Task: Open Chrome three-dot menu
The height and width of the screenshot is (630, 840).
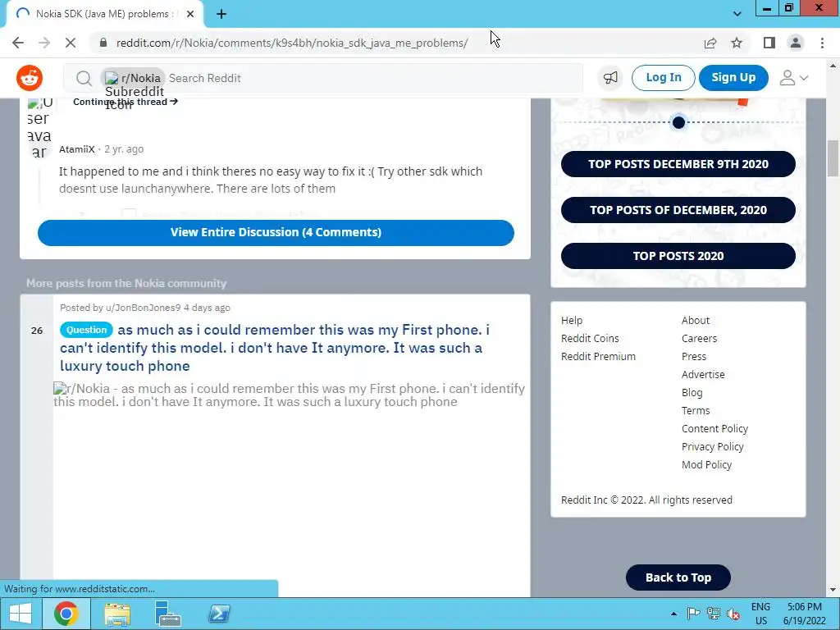Action: click(x=822, y=43)
